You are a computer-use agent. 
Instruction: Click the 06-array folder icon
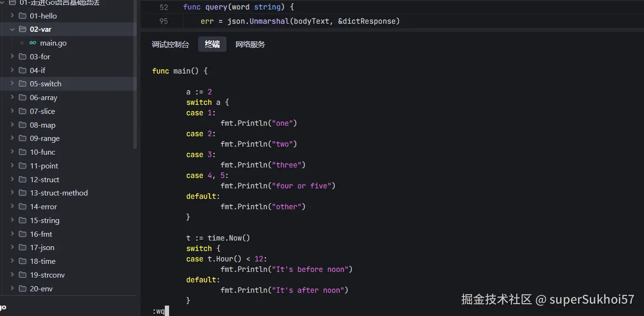coord(22,97)
